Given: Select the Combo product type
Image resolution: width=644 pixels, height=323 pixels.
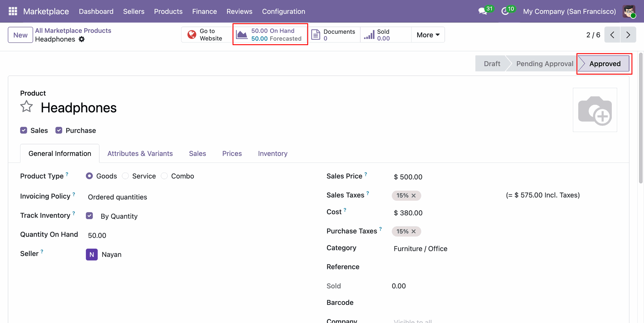Looking at the screenshot, I should (x=164, y=176).
